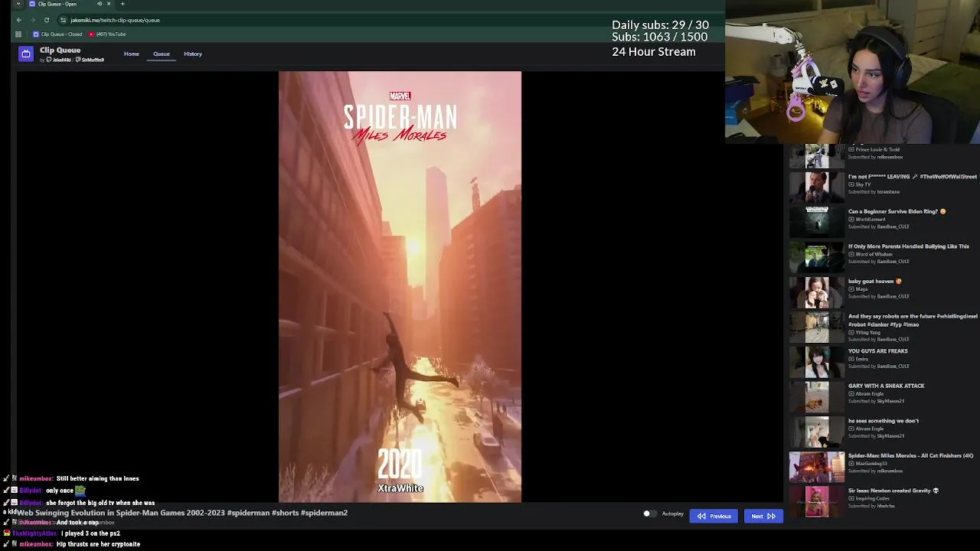Open the (407) YouTube bookmark
This screenshot has width=980, height=551.
[107, 34]
